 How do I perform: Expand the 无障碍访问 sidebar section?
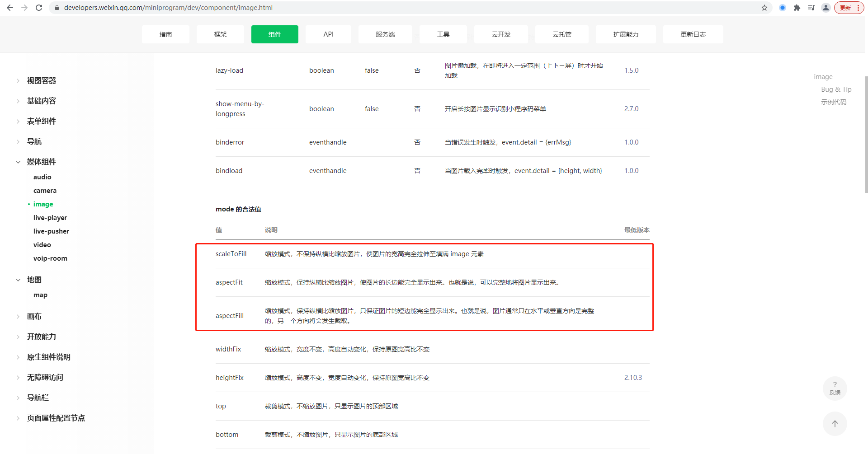click(x=45, y=378)
